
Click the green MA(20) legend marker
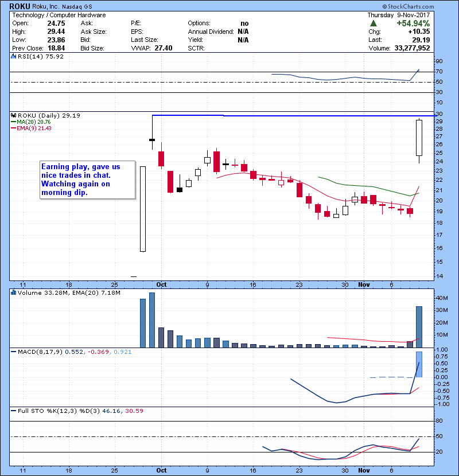pyautogui.click(x=13, y=122)
